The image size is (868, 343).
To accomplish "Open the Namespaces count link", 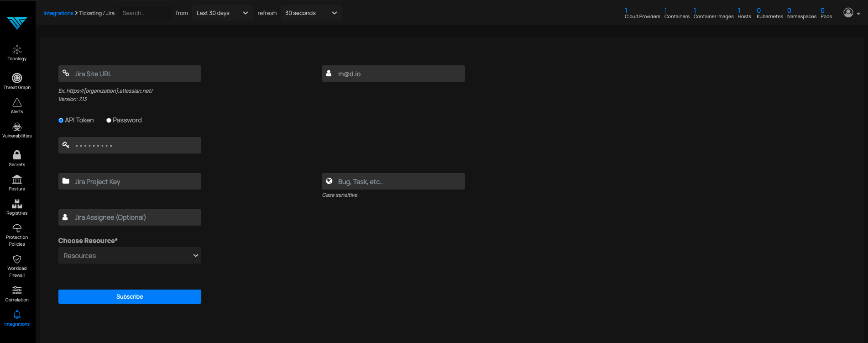I will 801,13.
